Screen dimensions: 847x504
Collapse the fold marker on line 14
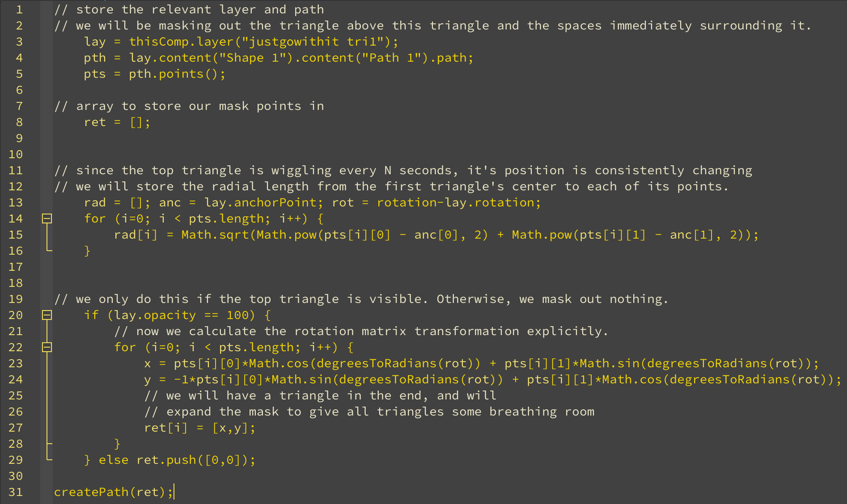click(47, 218)
